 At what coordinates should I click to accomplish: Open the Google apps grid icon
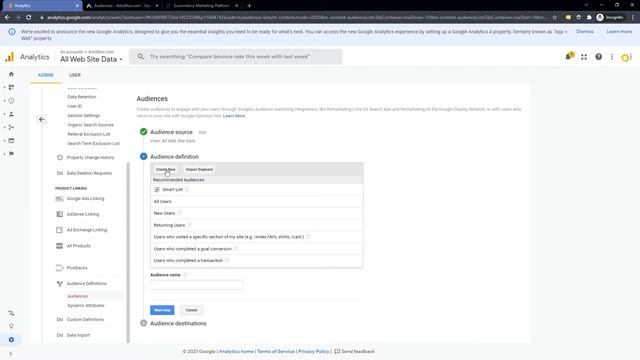point(584,57)
